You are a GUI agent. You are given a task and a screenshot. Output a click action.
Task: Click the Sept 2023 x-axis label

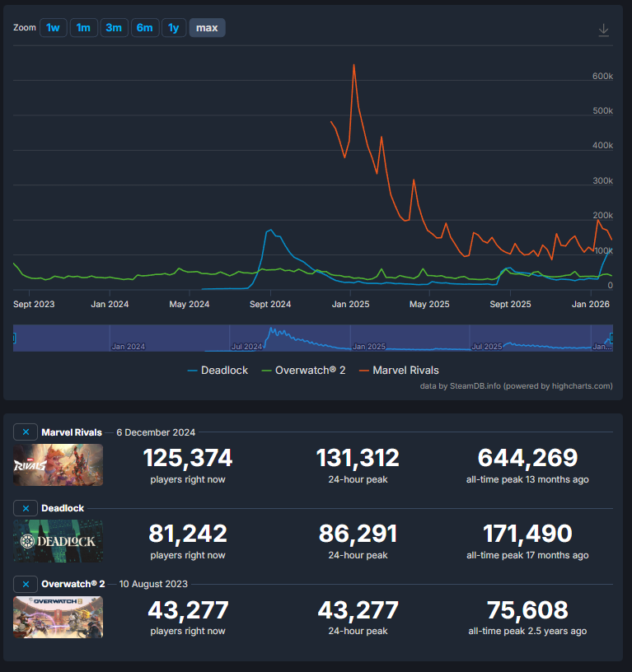click(34, 304)
